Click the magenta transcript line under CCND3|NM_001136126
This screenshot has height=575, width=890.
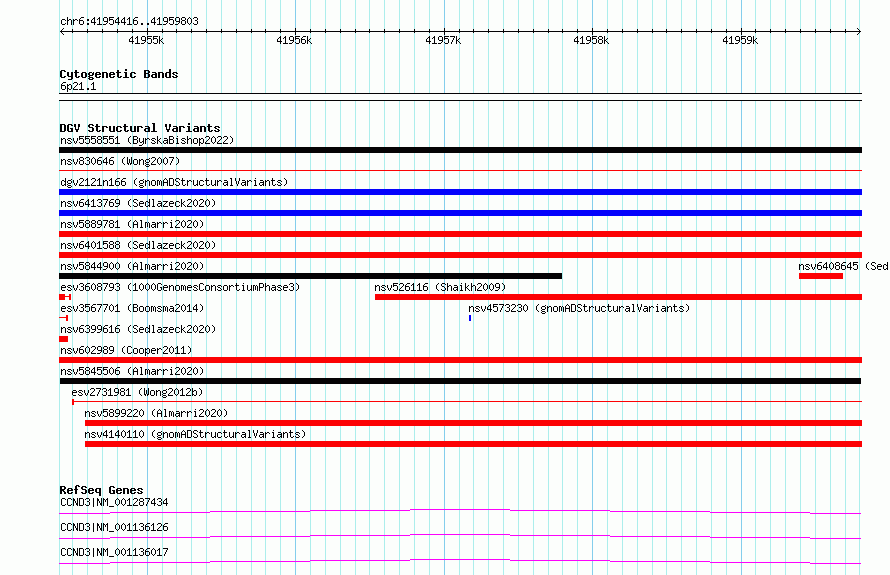tap(460, 536)
